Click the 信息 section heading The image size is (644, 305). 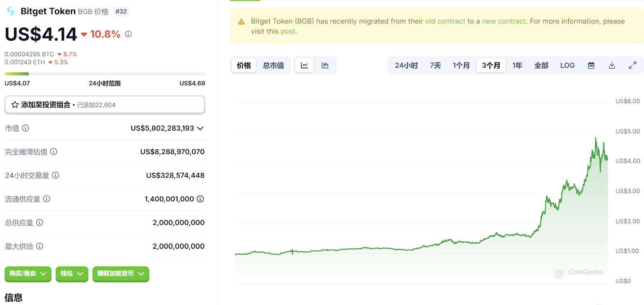[x=14, y=298]
